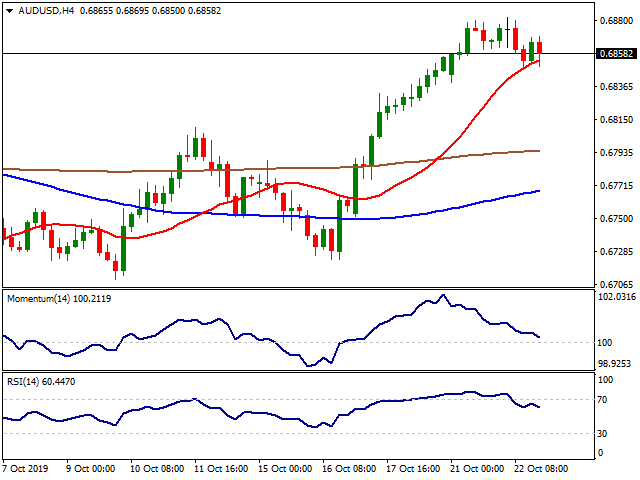Select the AUDUSD,H4 symbol label
The height and width of the screenshot is (480, 640).
click(x=46, y=11)
